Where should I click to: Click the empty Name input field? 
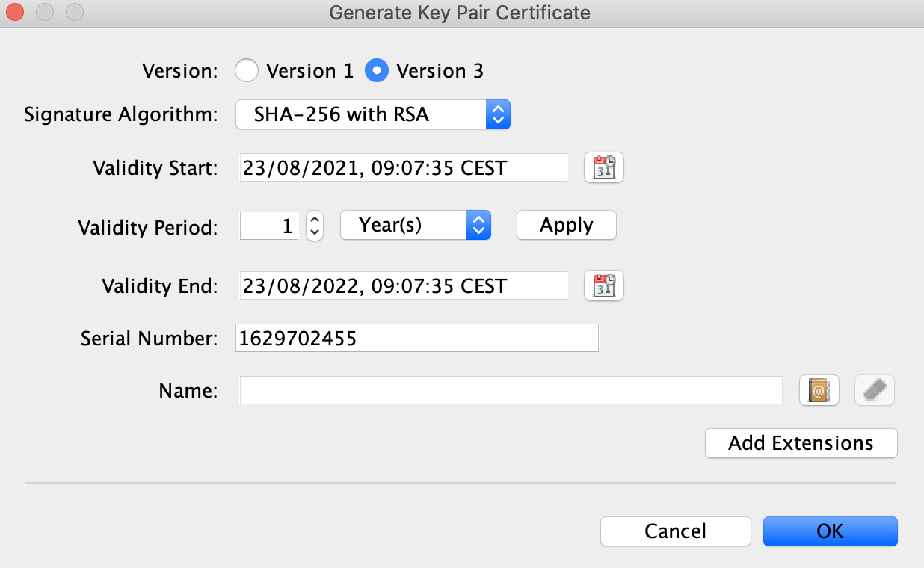[511, 389]
